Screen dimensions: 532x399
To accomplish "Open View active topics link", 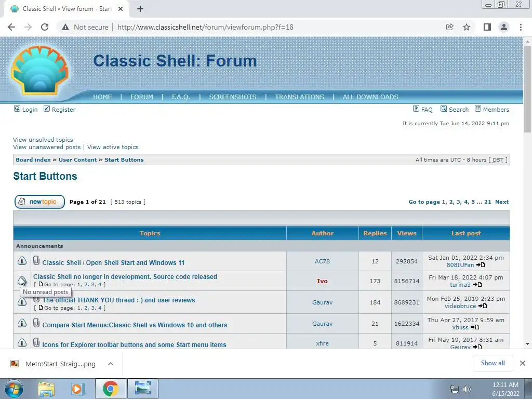I will [113, 147].
